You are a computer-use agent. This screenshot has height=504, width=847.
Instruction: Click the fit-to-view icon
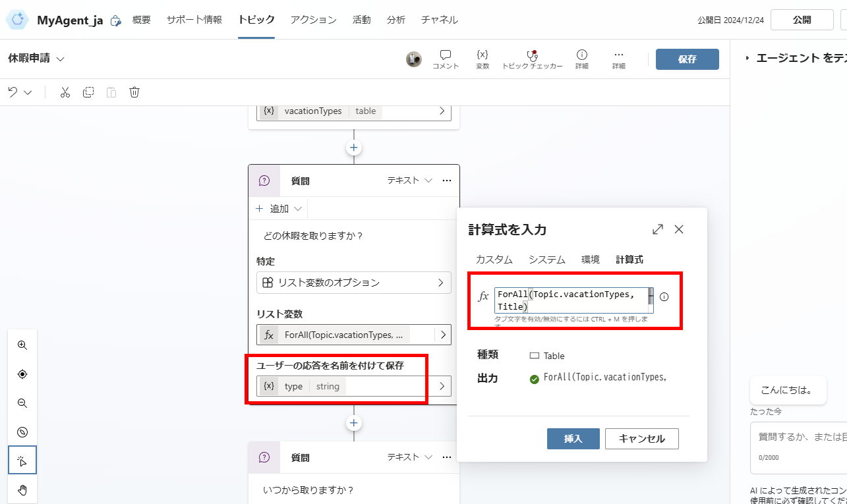pos(22,374)
